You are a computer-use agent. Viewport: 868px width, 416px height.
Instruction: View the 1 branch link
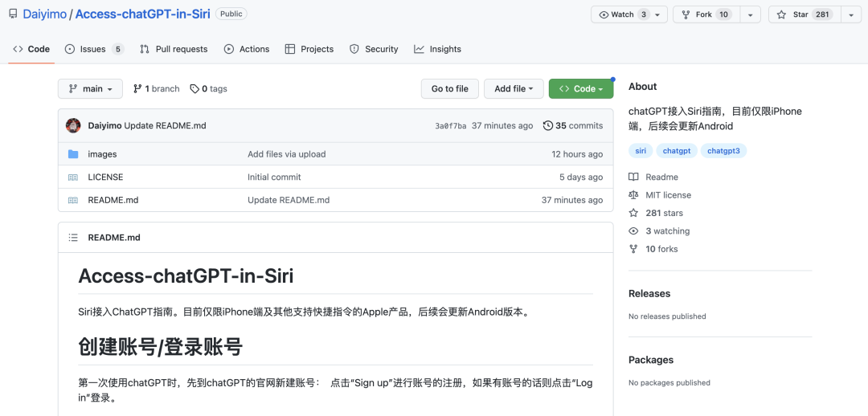coord(156,88)
